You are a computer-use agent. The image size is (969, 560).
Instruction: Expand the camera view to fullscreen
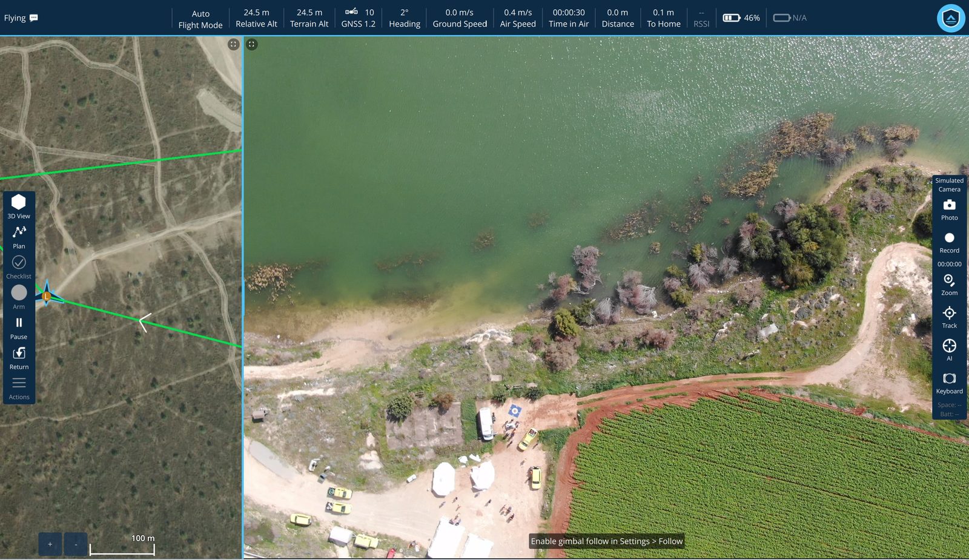point(251,44)
